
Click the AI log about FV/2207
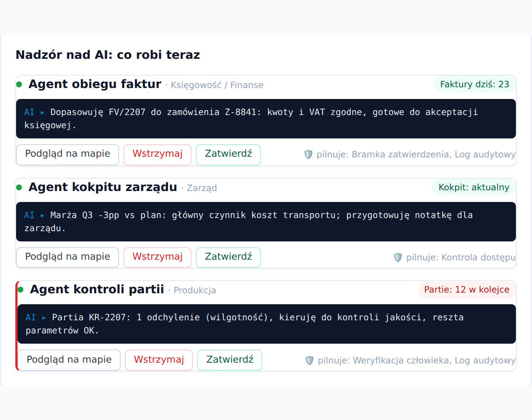tap(266, 119)
